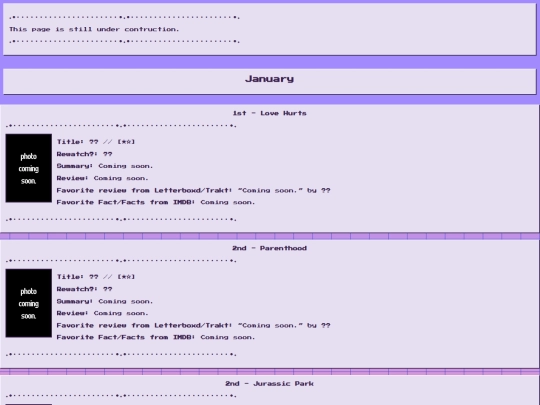Click the Review line in the Love Hurts entry
540x405 pixels.
pos(103,178)
